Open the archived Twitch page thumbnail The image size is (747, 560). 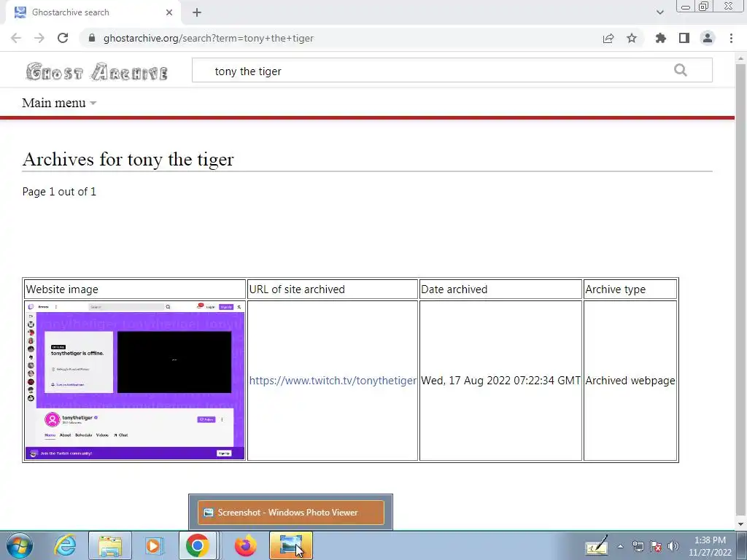pyautogui.click(x=135, y=381)
